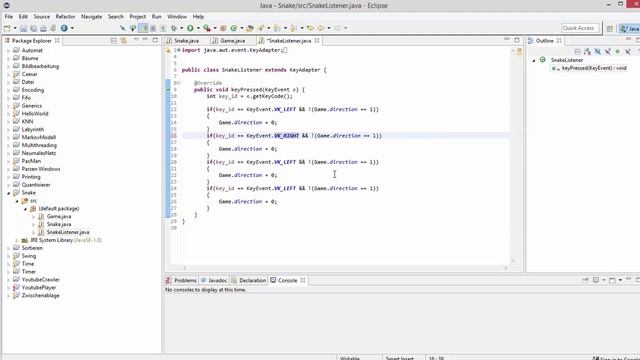The height and width of the screenshot is (360, 640).
Task: Open Package Explorer View Menu triangle
Action: (136, 40)
